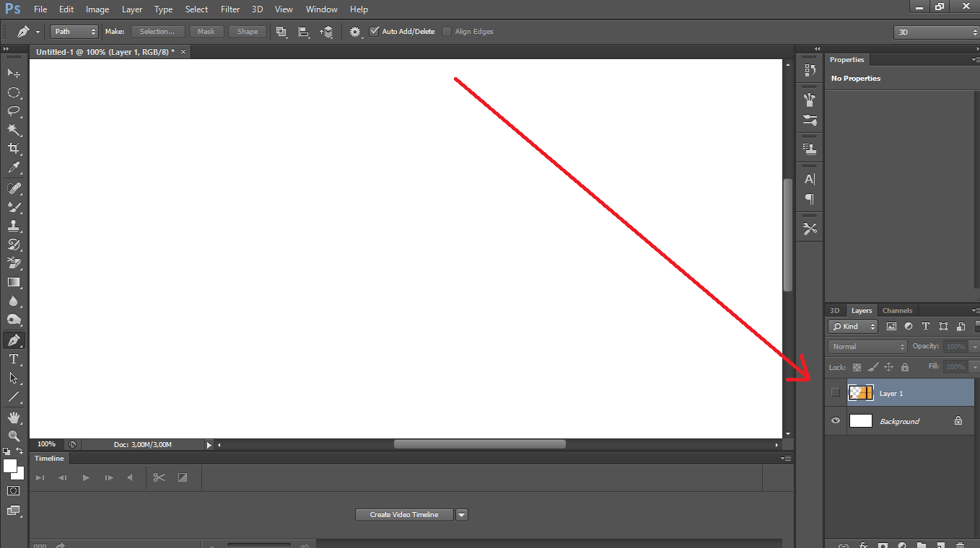Select the Magic Wand tool
Viewport: 980px width, 548px height.
tap(14, 130)
